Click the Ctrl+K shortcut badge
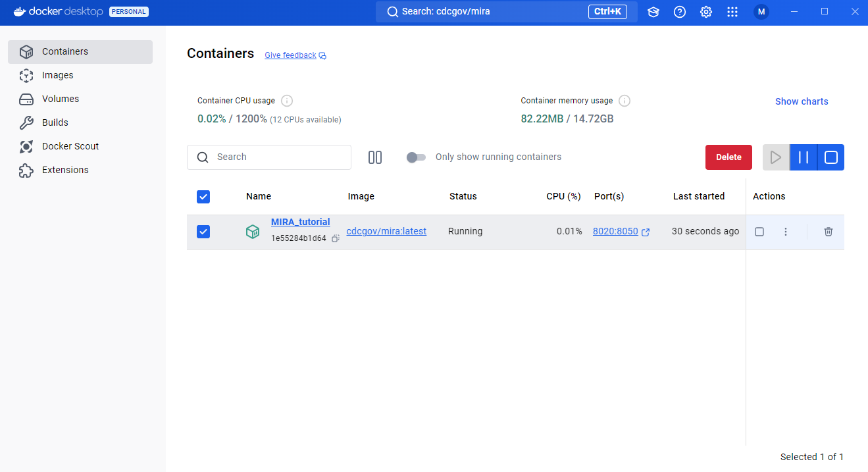868x472 pixels. pos(607,12)
